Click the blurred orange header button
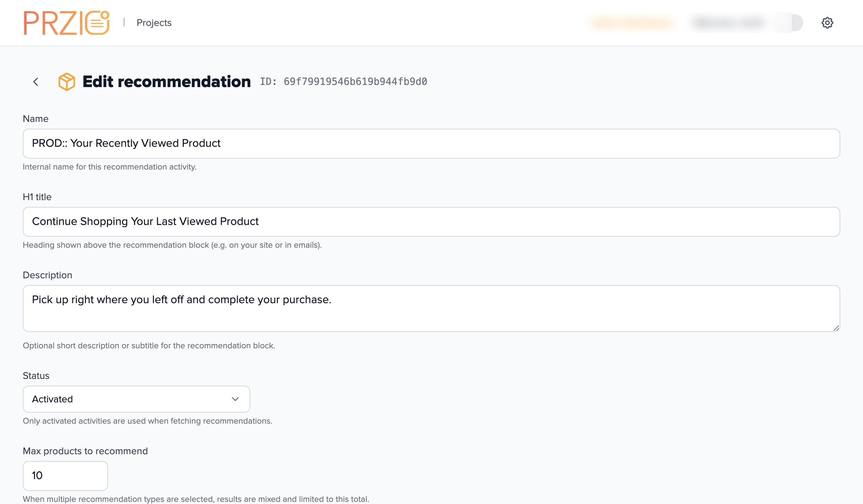This screenshot has width=863, height=504. pos(631,23)
